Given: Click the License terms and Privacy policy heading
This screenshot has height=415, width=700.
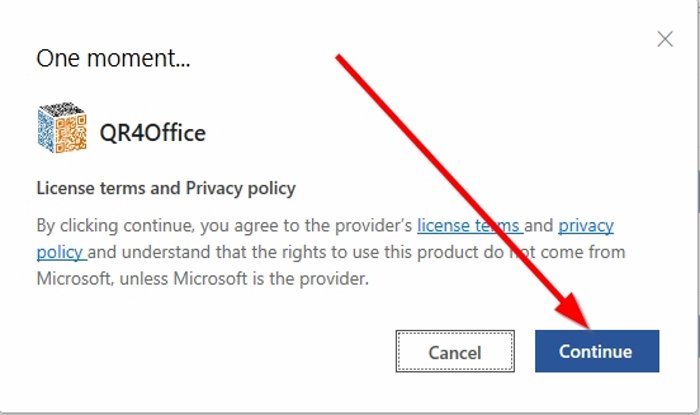Looking at the screenshot, I should click(166, 188).
